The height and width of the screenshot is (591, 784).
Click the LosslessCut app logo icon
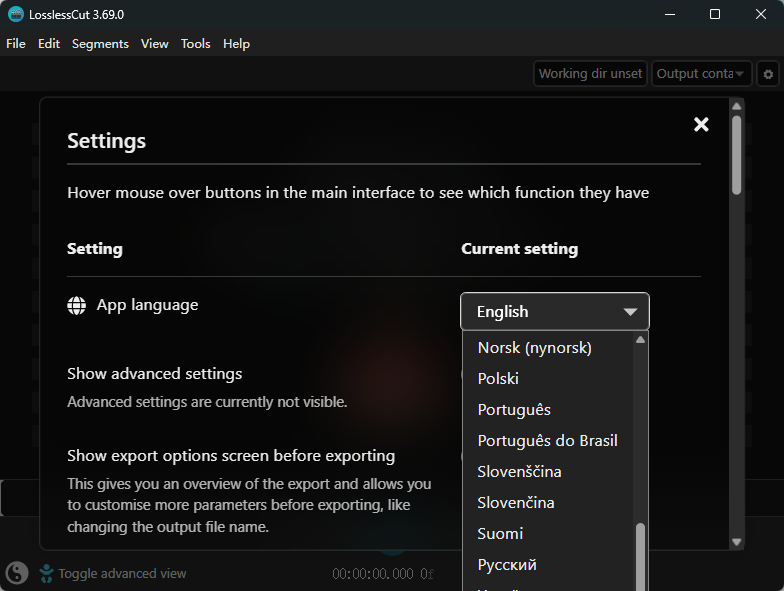pos(16,14)
